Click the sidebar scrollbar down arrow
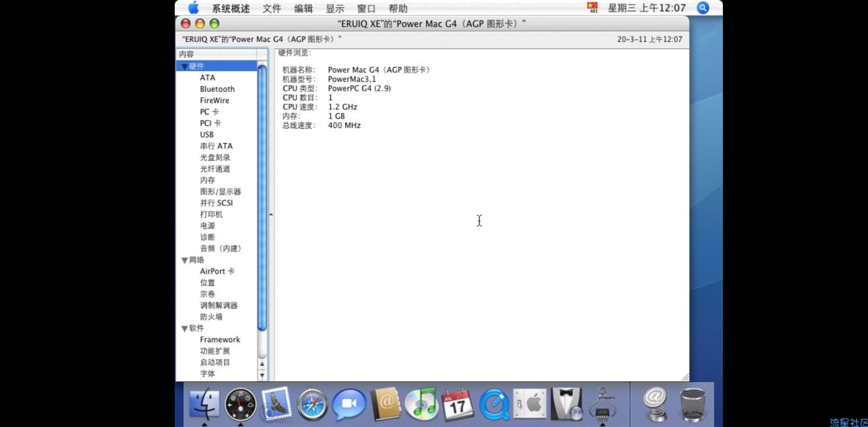This screenshot has width=868, height=427. (262, 375)
